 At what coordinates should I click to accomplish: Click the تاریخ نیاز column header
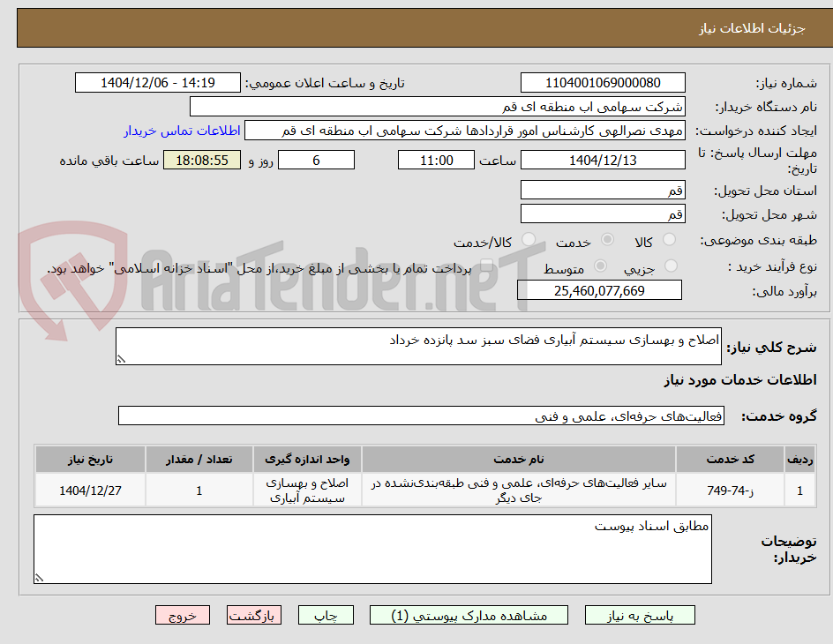(90, 460)
